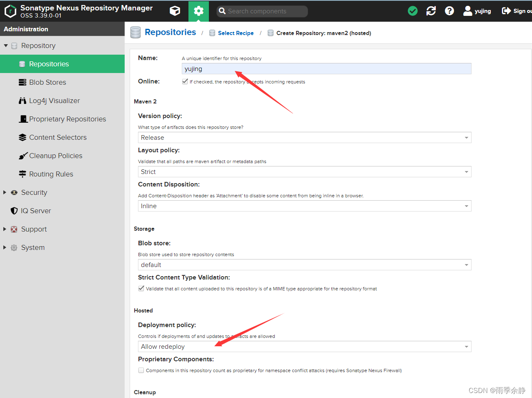The image size is (532, 398).
Task: Open IQ Server settings
Action: [x=36, y=211]
